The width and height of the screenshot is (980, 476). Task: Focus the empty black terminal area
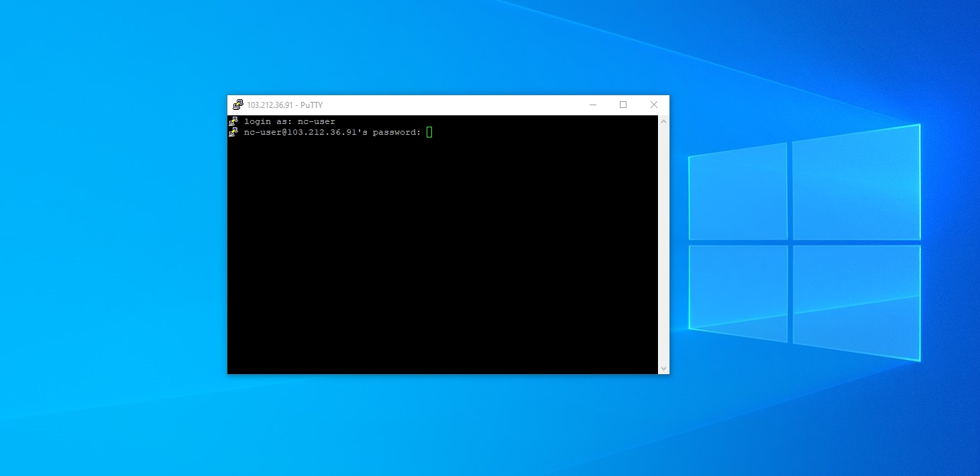coord(443,261)
